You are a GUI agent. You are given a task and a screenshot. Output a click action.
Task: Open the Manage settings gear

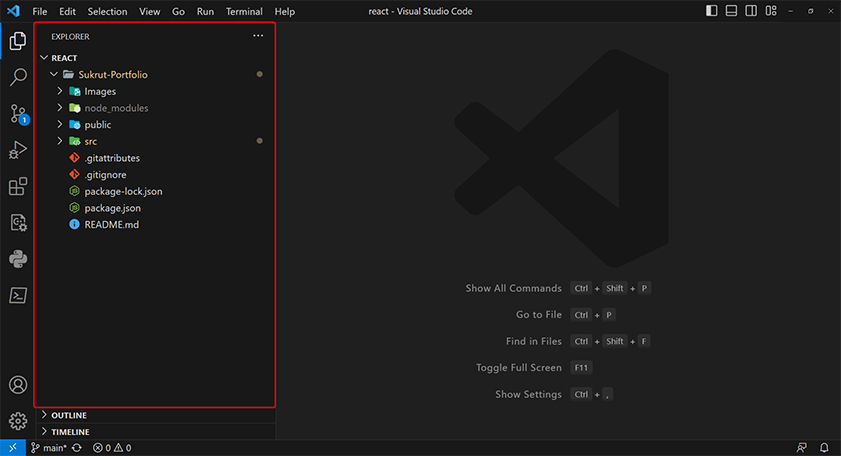pyautogui.click(x=17, y=421)
